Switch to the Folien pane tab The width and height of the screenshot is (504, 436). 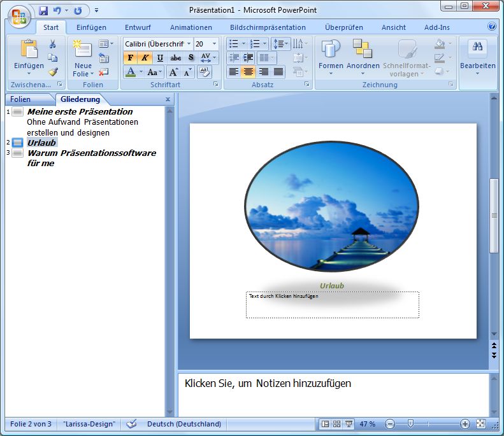(x=20, y=99)
